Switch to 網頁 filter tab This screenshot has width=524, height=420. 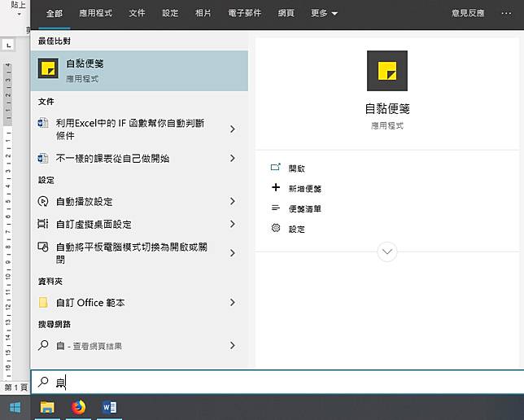(286, 13)
